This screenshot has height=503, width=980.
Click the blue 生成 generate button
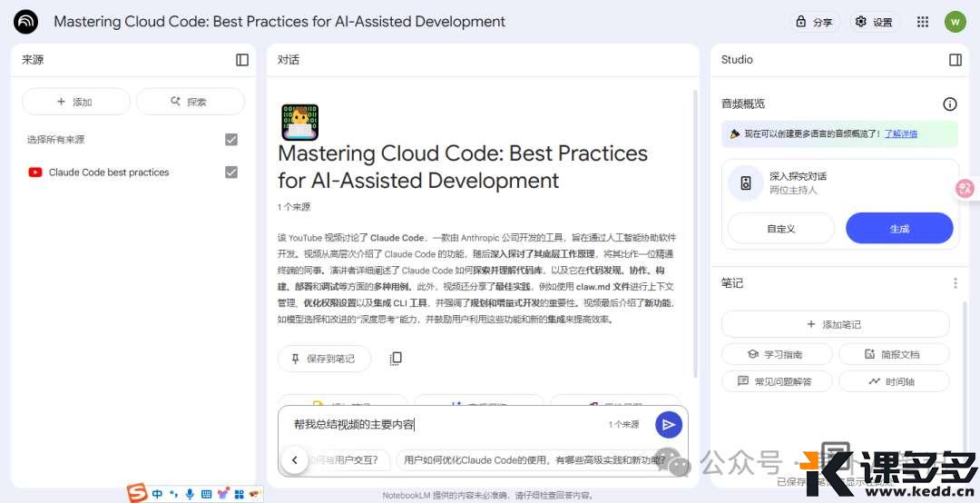pyautogui.click(x=899, y=229)
